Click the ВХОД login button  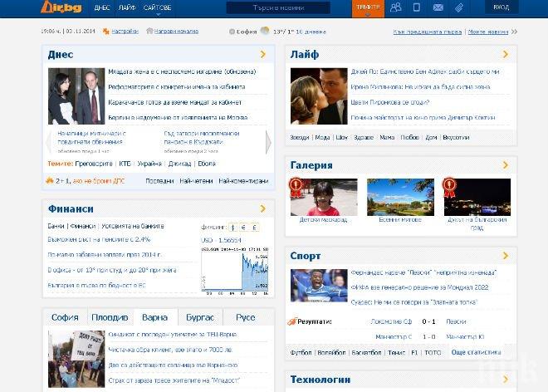click(502, 7)
